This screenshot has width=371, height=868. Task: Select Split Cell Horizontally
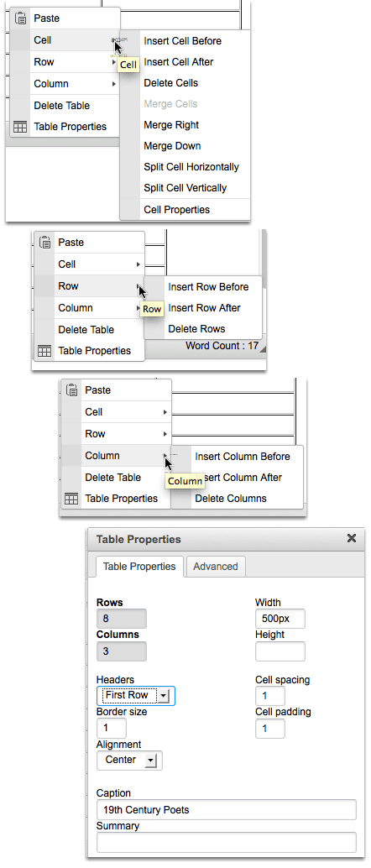click(x=191, y=167)
